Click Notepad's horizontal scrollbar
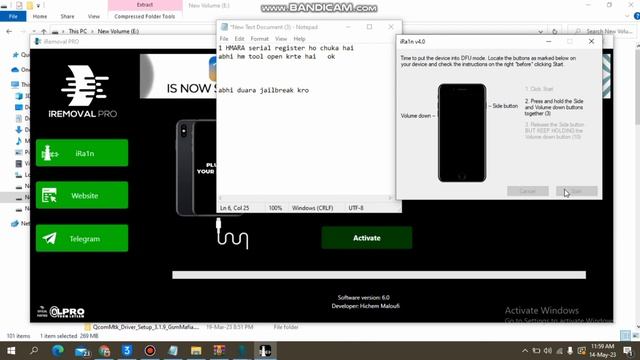640x360 pixels. (x=305, y=198)
